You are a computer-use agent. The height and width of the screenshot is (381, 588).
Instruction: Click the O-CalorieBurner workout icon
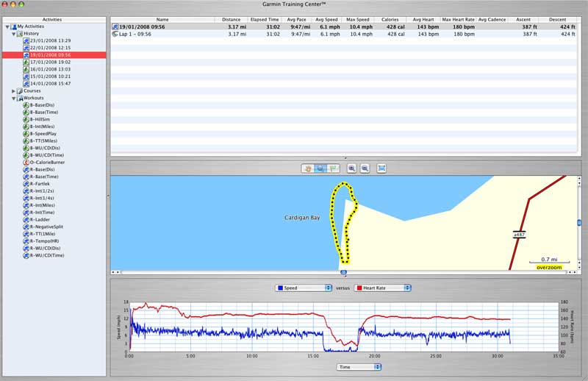click(26, 162)
